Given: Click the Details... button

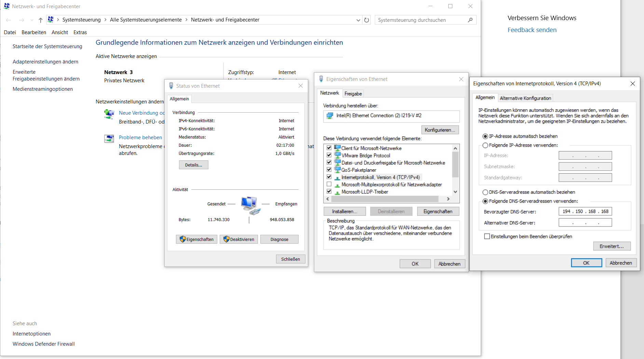Looking at the screenshot, I should pyautogui.click(x=194, y=165).
